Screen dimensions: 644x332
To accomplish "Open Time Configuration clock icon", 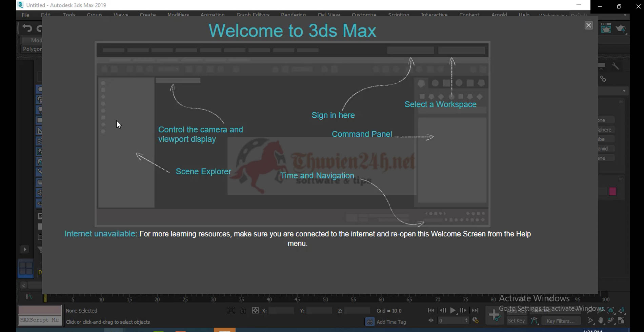I will click(x=475, y=320).
